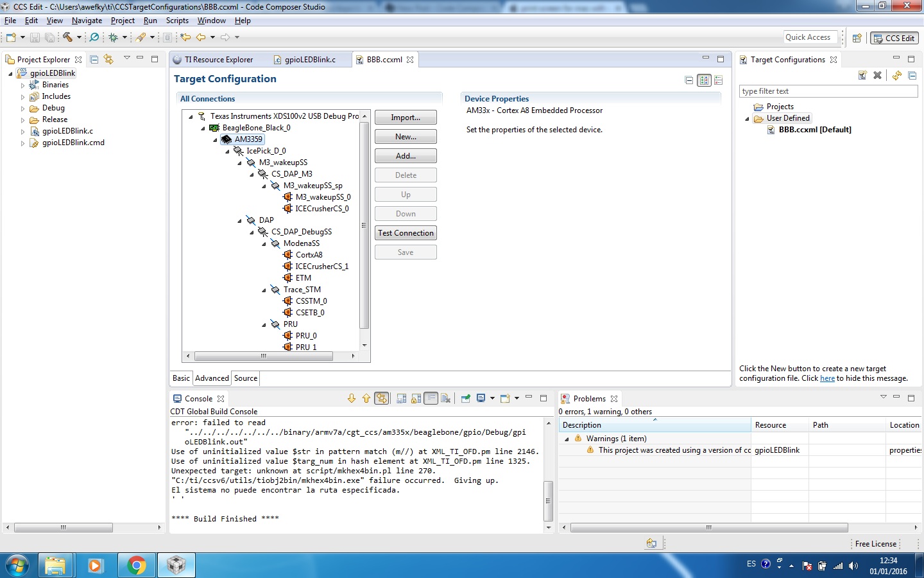Click the volume icon in system tray
Image resolution: width=924 pixels, height=578 pixels.
(853, 566)
